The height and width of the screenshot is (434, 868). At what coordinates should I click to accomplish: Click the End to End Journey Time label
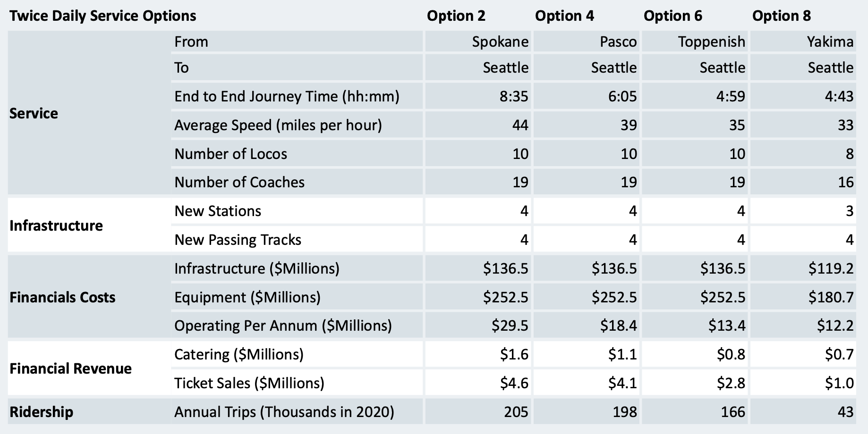pyautogui.click(x=287, y=97)
